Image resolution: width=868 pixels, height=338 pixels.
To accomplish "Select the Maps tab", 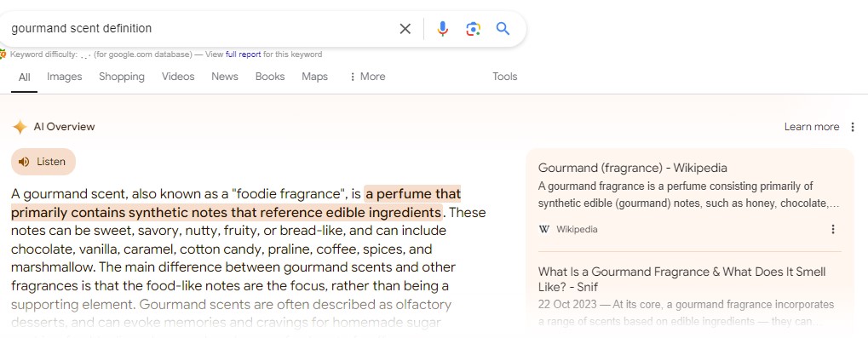I will pos(315,77).
